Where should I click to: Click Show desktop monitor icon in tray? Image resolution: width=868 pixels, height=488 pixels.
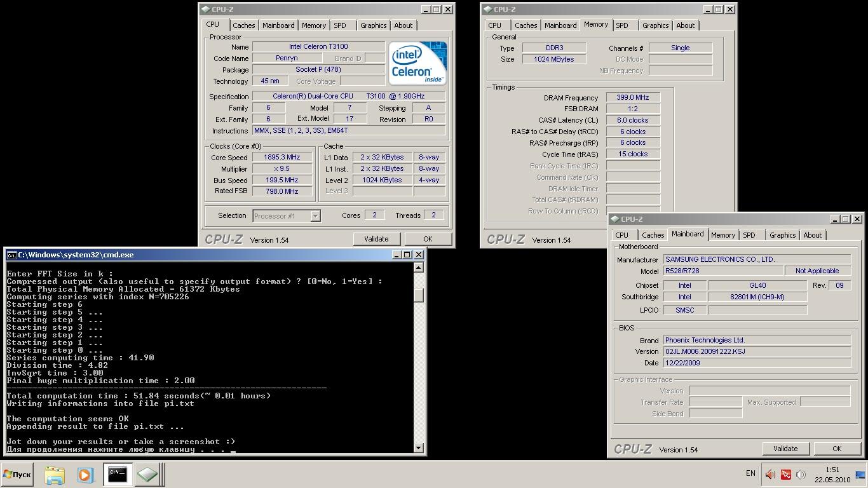pyautogui.click(x=861, y=475)
